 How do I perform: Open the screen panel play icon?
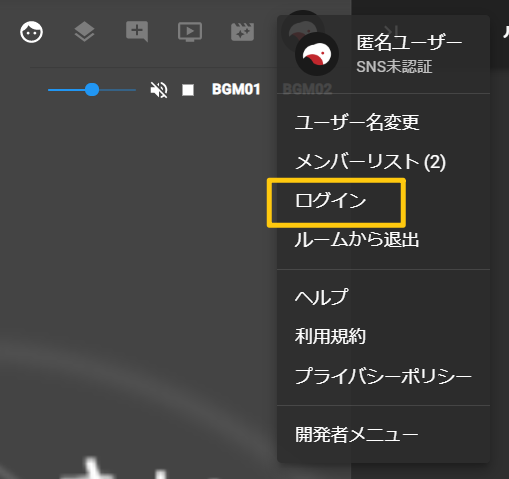point(190,32)
